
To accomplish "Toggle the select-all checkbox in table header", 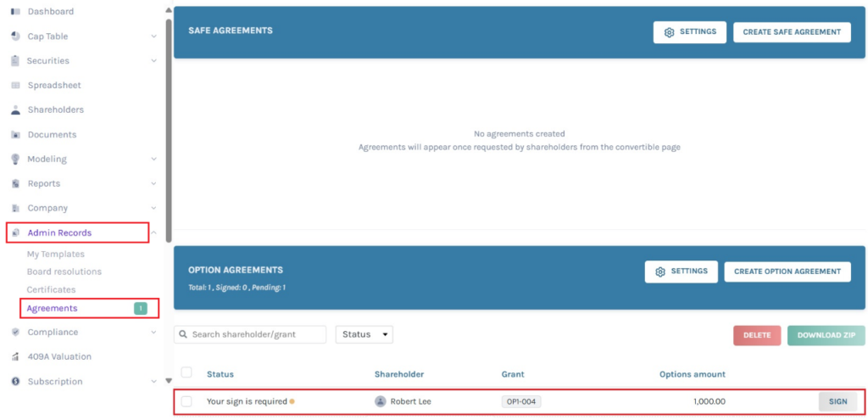I will [186, 372].
